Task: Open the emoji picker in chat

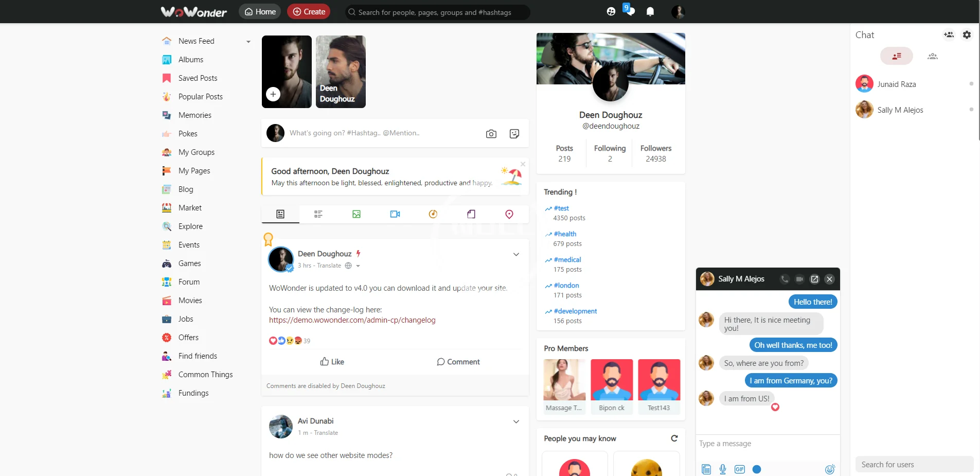Action: [830, 469]
